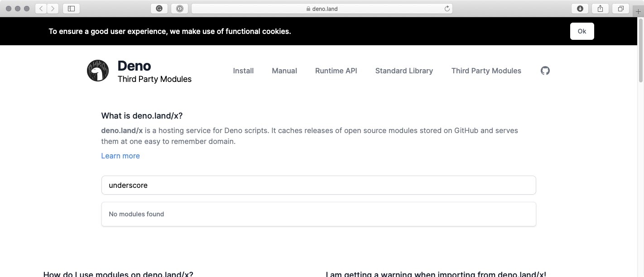Image resolution: width=644 pixels, height=277 pixels.
Task: Reload the page with the refresh icon
Action: (x=447, y=8)
